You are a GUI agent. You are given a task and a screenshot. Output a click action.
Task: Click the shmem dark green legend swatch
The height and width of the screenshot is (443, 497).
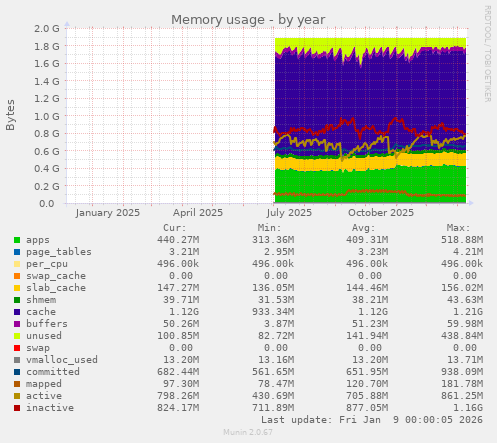[17, 300]
